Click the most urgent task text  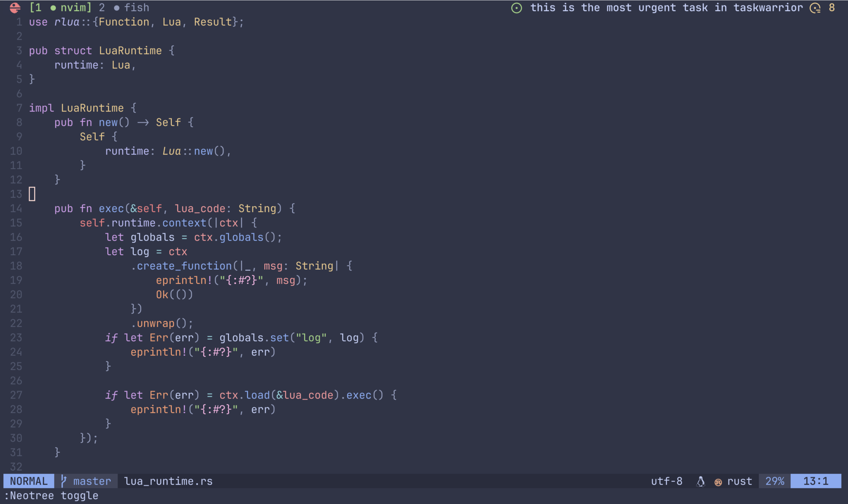(x=666, y=7)
